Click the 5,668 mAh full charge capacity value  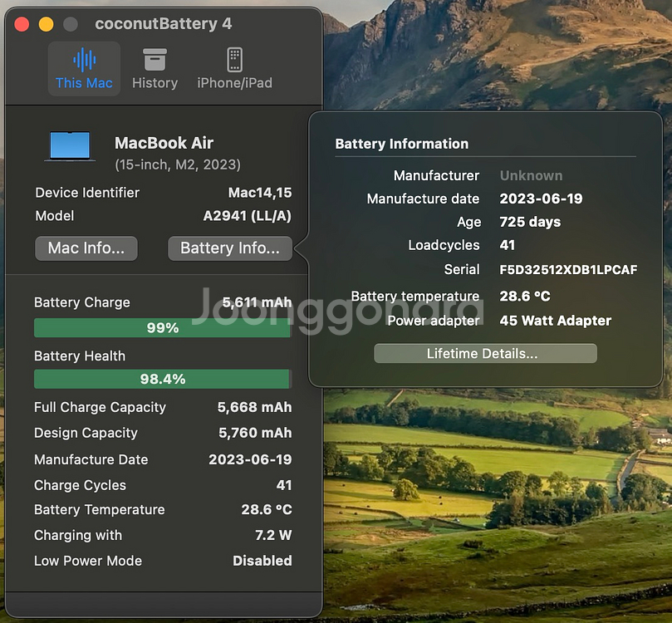(x=254, y=407)
